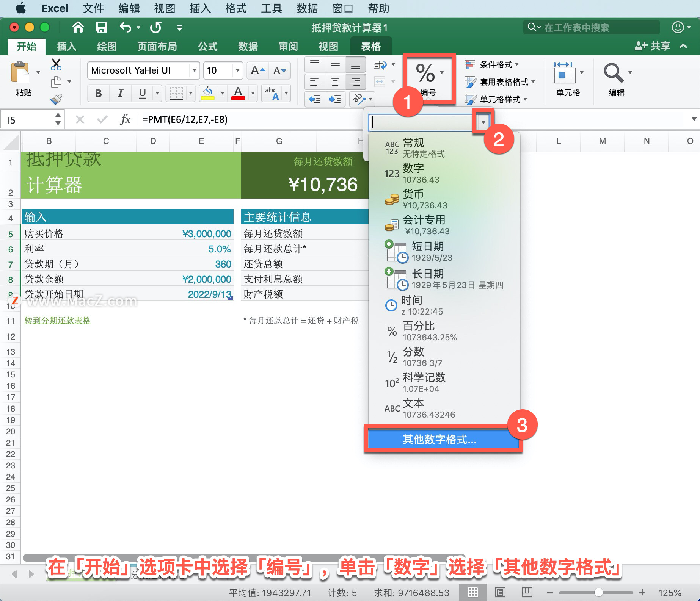Center text horizontally
Viewport: 700px width, 601px height.
tap(335, 81)
